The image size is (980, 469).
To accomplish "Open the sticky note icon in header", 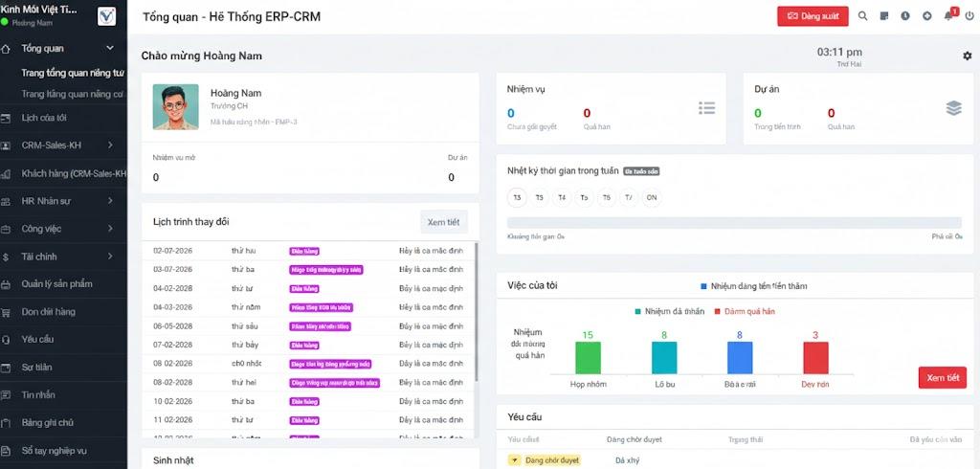I will coord(883,16).
